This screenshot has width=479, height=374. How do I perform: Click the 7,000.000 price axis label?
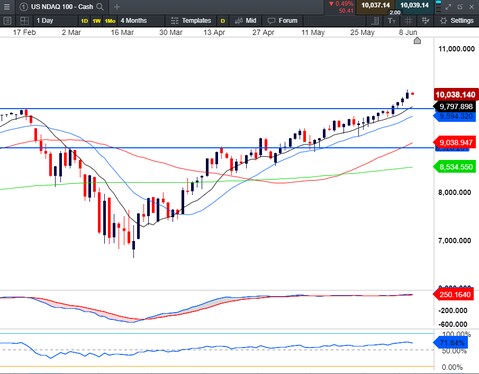tap(455, 240)
